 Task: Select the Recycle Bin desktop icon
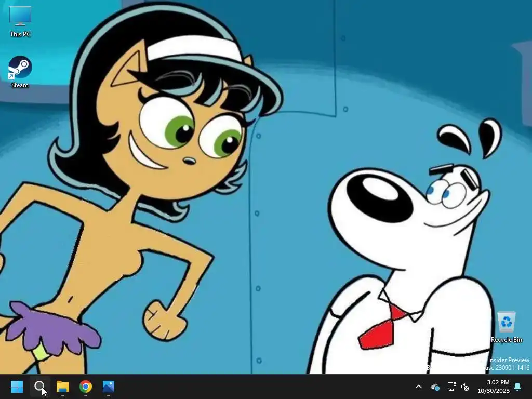point(506,327)
